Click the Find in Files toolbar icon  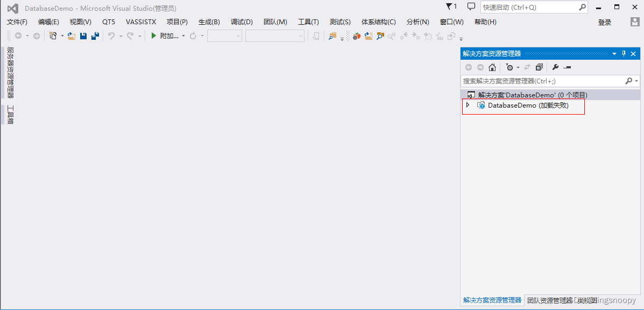click(x=332, y=36)
